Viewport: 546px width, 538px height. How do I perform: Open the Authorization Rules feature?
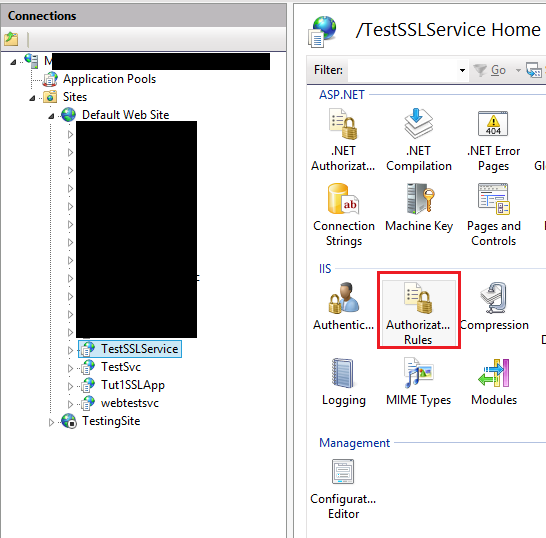[418, 313]
